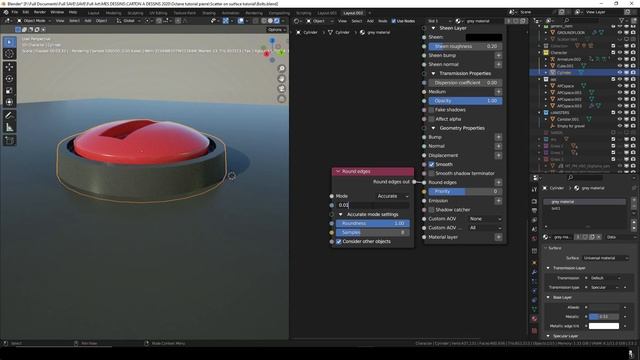Toggle the Smooth checkbox

(431, 164)
